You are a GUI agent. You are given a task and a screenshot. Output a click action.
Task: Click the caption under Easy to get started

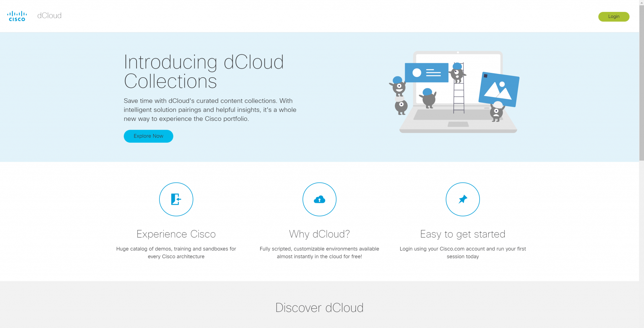click(x=463, y=252)
